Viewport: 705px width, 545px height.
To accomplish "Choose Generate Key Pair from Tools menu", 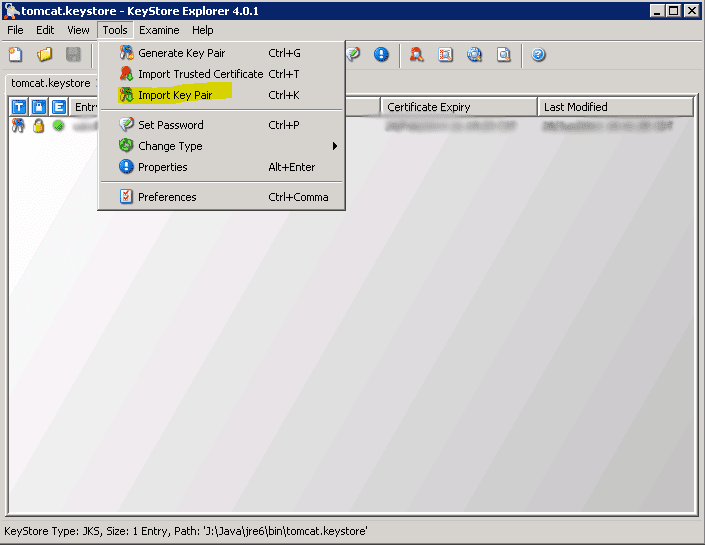I will point(222,53).
